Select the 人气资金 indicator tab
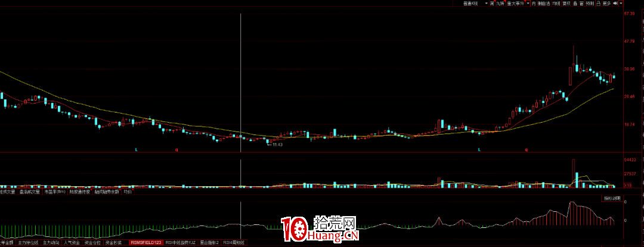644x247 pixels. (x=72, y=242)
